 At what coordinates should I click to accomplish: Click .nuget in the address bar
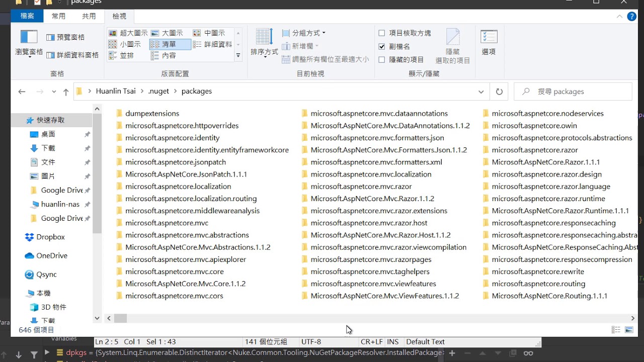point(159,92)
